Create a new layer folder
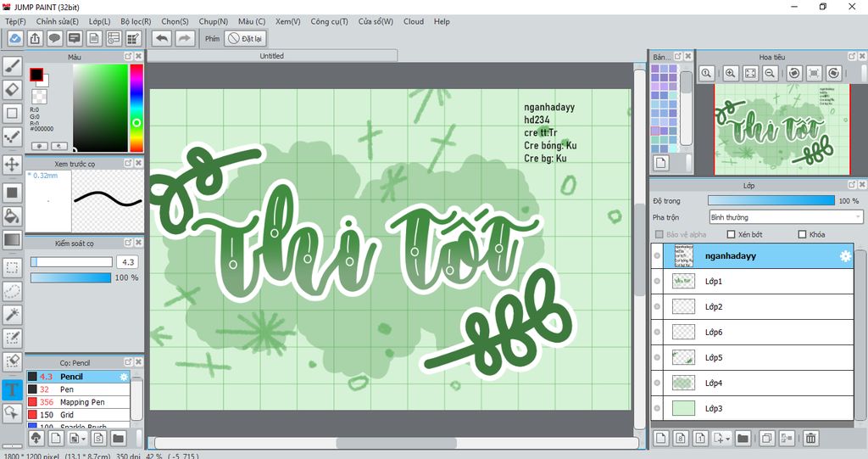This screenshot has width=868, height=459. tap(743, 439)
